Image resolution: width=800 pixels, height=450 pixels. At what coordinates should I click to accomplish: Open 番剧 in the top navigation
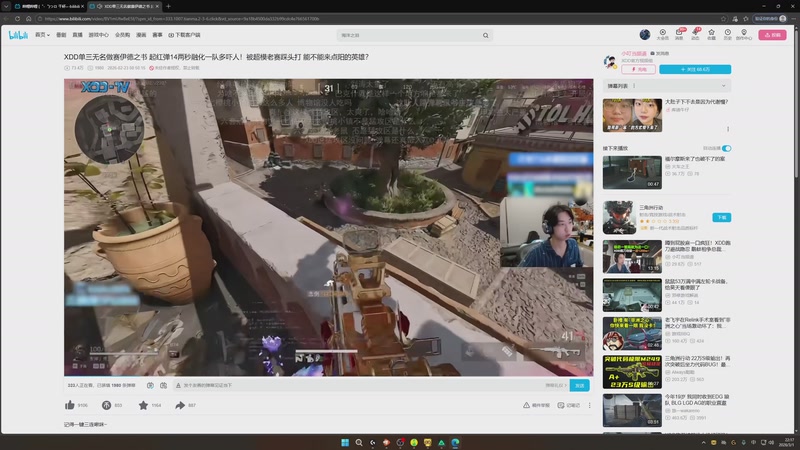click(61, 35)
